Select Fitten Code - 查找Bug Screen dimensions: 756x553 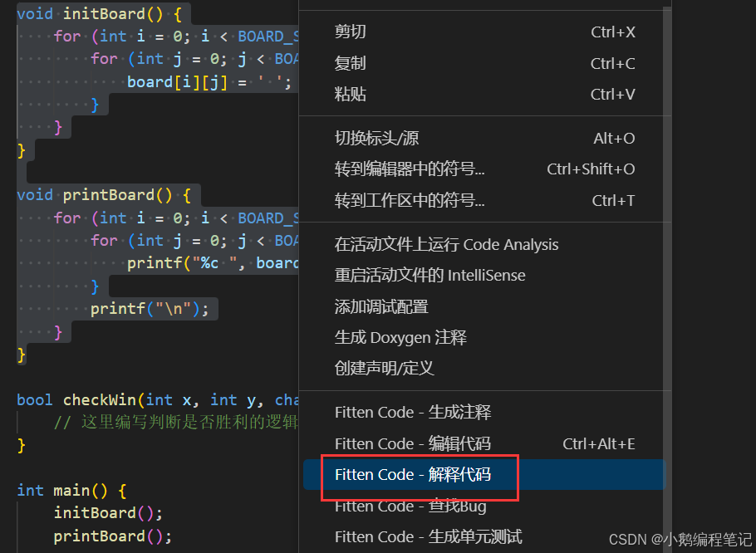[x=484, y=506]
